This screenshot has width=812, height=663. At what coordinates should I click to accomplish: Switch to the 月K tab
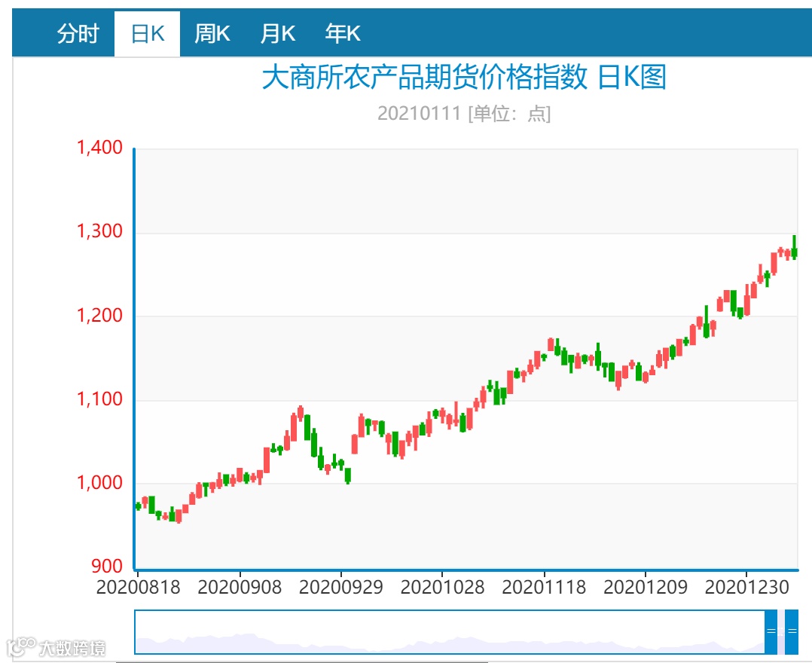click(277, 34)
